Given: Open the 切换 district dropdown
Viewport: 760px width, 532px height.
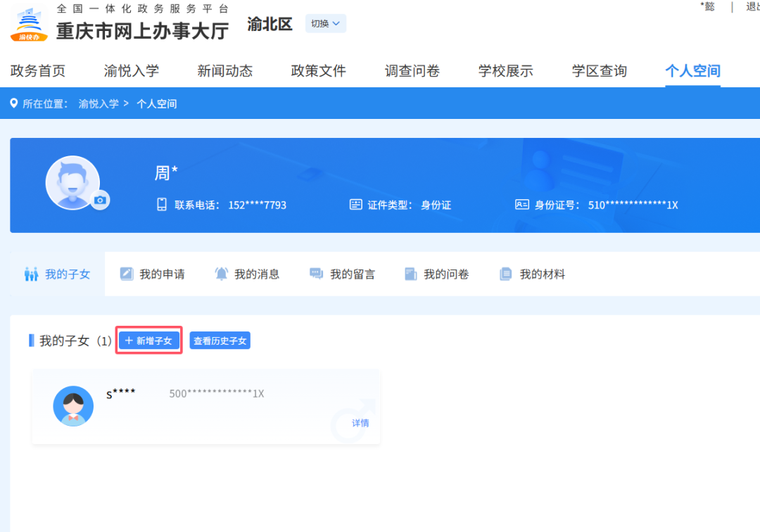Looking at the screenshot, I should click(325, 23).
